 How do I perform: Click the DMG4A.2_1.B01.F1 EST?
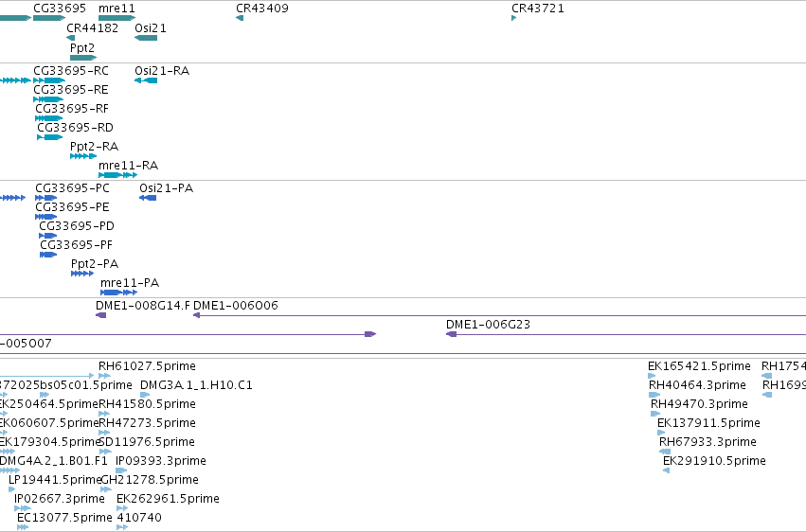(9, 470)
